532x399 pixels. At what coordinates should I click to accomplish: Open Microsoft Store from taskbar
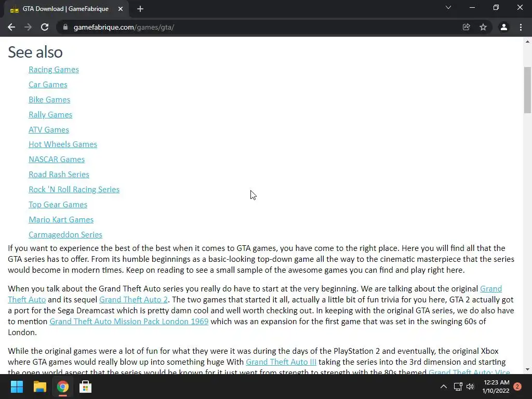85,387
